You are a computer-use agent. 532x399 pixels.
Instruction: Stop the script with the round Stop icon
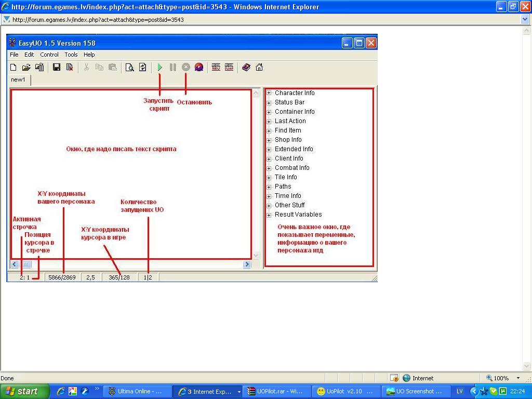(x=185, y=67)
